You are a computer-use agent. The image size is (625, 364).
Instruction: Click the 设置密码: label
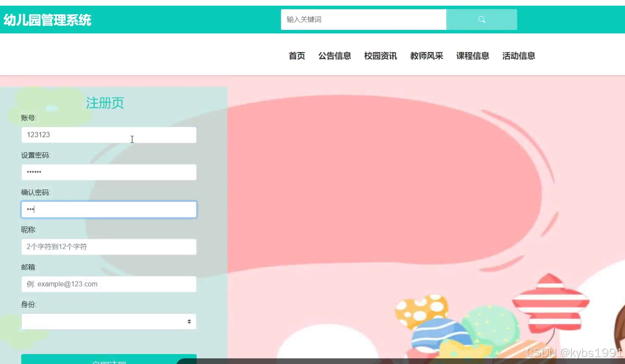click(x=36, y=155)
